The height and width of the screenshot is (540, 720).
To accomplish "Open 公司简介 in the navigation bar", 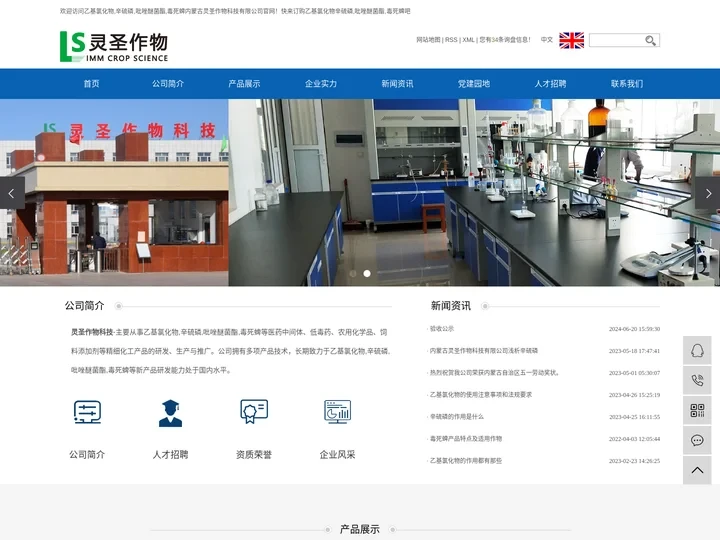I will click(168, 84).
